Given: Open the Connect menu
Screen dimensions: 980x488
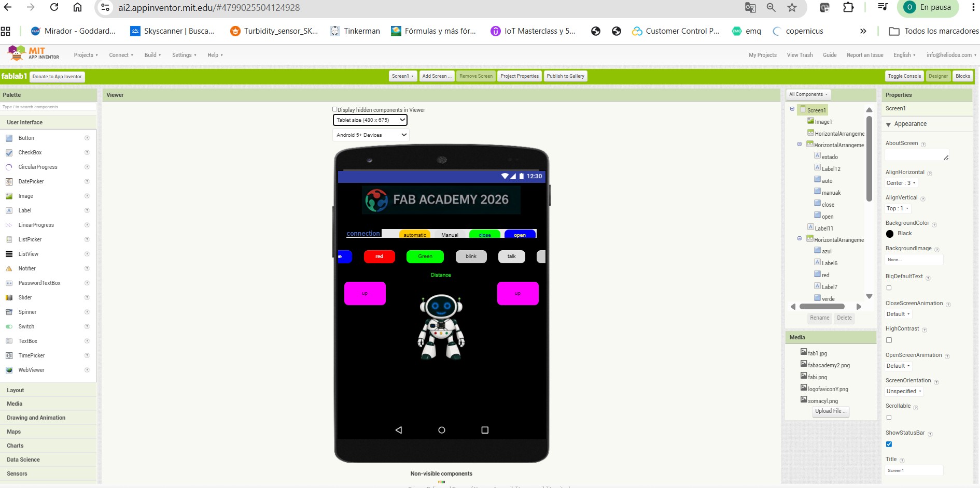Looking at the screenshot, I should click(121, 55).
